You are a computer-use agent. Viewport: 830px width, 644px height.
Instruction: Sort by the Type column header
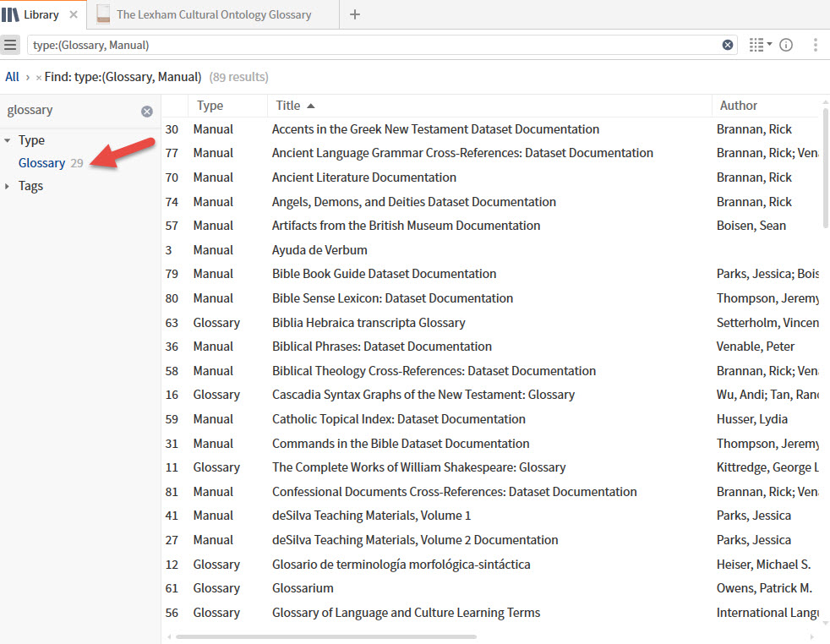tap(210, 106)
